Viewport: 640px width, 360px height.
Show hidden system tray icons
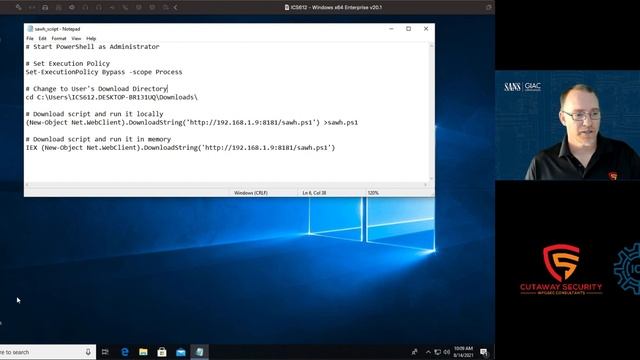pos(428,352)
